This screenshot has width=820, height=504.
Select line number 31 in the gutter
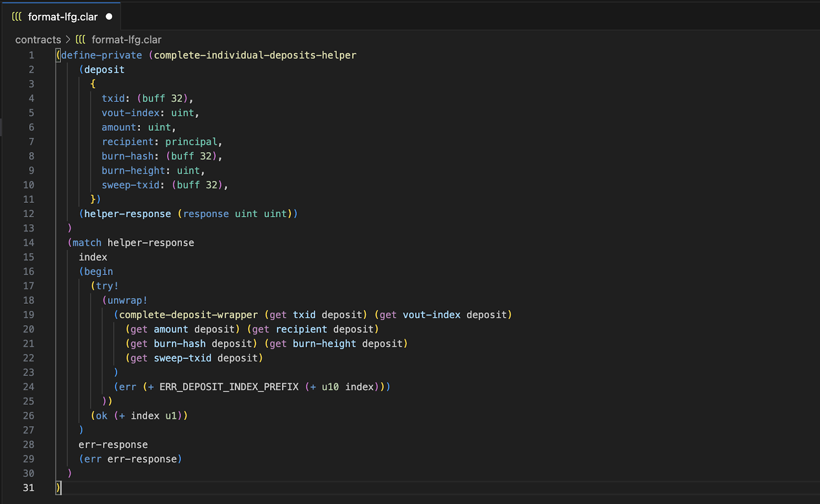point(29,488)
